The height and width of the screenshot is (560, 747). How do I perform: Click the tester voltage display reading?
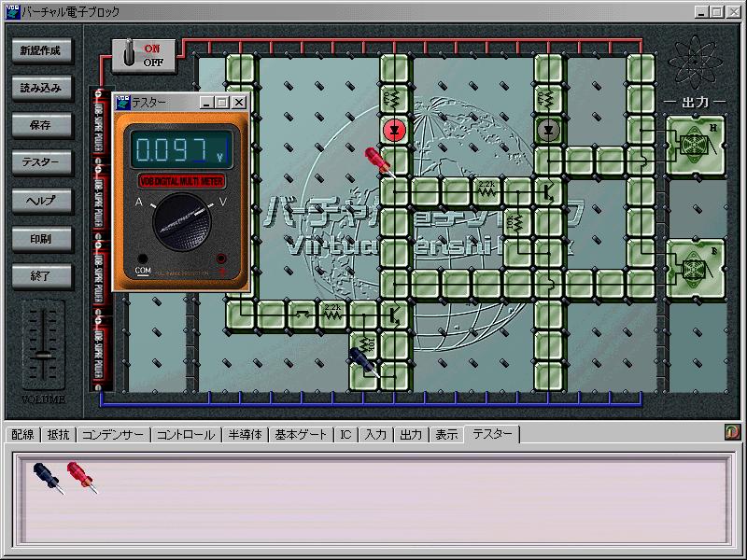[x=181, y=149]
